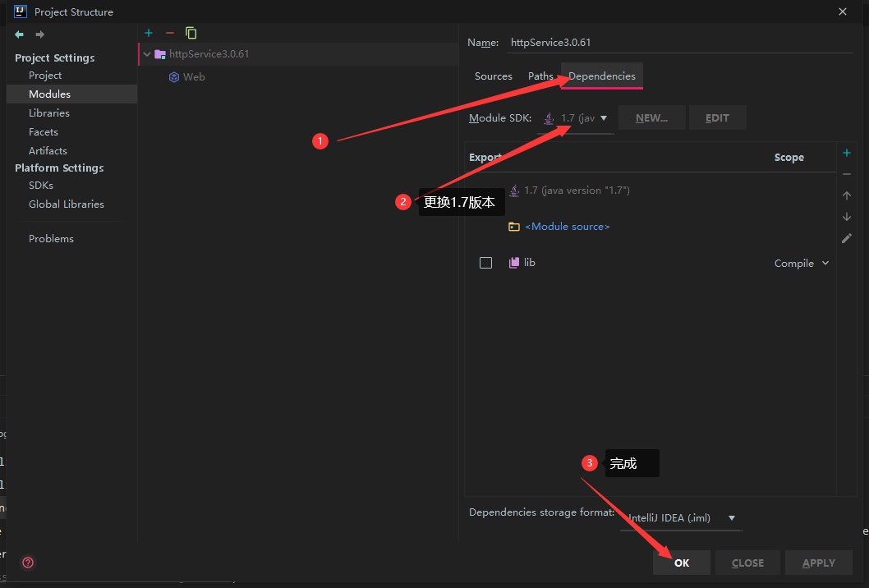869x588 pixels.
Task: Edit dependency with the pencil icon
Action: (x=846, y=238)
